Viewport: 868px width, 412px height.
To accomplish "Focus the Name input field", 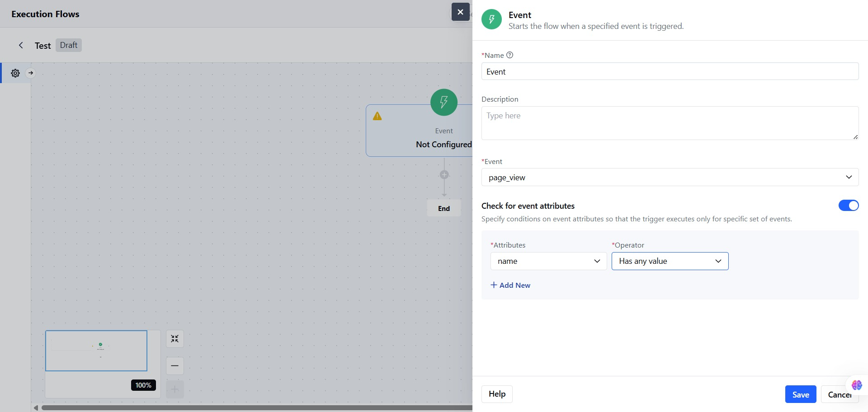I will tap(670, 71).
